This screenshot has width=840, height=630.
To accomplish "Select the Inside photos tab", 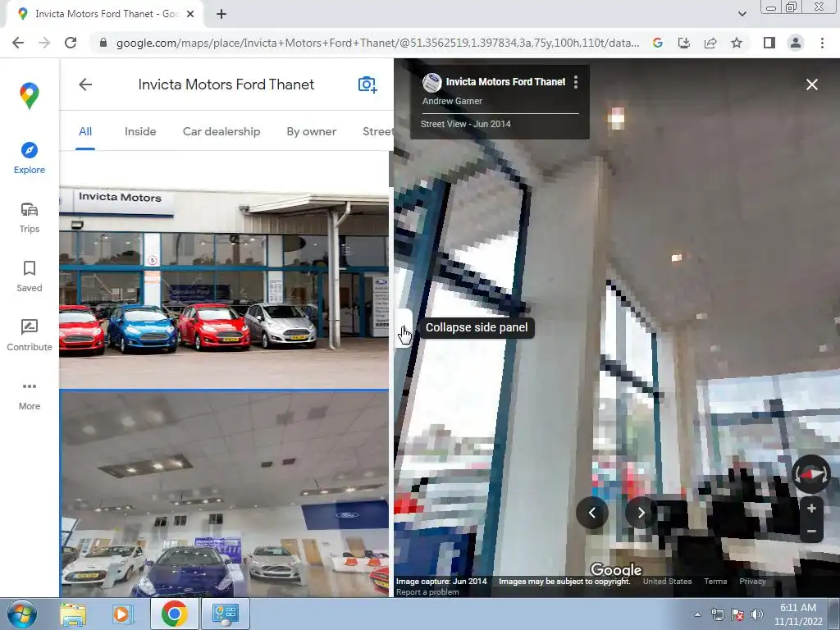I will 140,132.
